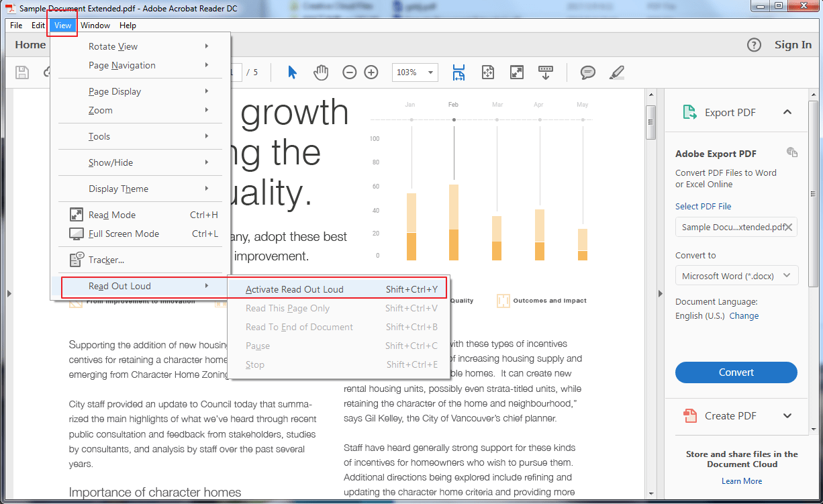Open Tracker from the View menu
823x504 pixels.
[141, 260]
